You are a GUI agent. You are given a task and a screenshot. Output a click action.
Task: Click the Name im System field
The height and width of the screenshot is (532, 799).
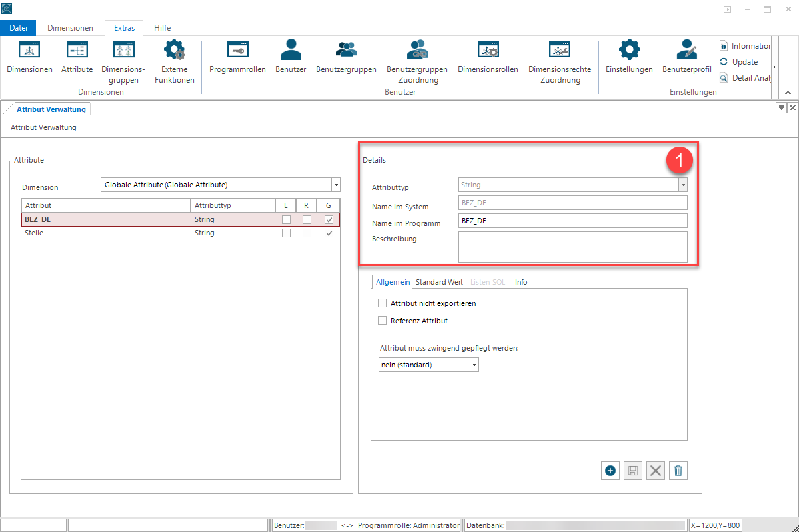pos(573,203)
